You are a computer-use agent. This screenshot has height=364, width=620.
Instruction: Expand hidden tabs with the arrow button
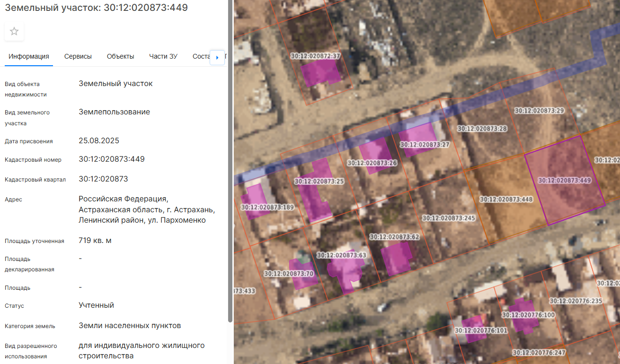pos(217,57)
